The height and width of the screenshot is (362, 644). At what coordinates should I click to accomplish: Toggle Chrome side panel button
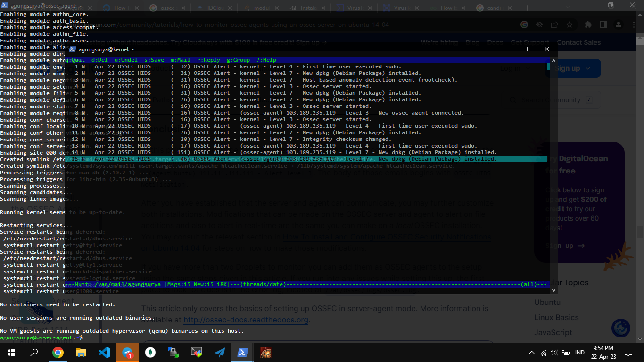603,25
